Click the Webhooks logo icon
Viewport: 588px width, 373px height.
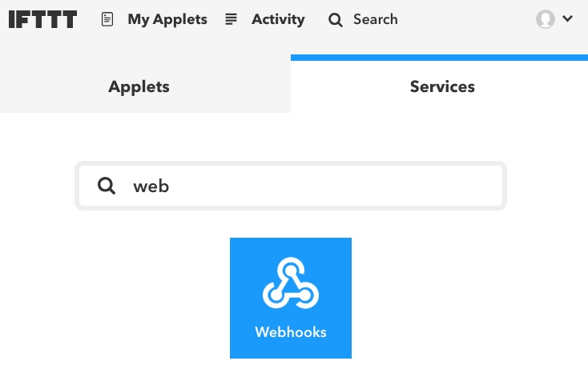click(x=291, y=283)
